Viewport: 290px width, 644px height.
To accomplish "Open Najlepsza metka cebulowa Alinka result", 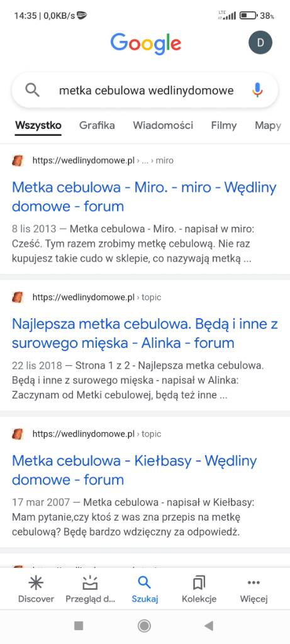I will click(145, 333).
